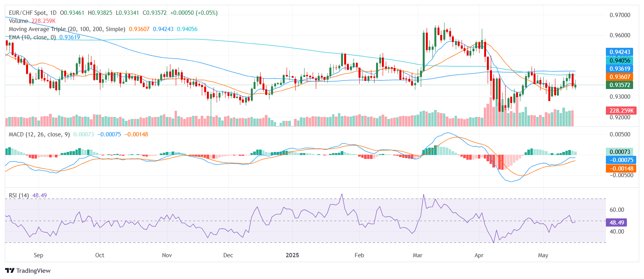This screenshot has width=644, height=279.
Task: Click the EMA (10, close, 0) legend
Action: [x=32, y=37]
